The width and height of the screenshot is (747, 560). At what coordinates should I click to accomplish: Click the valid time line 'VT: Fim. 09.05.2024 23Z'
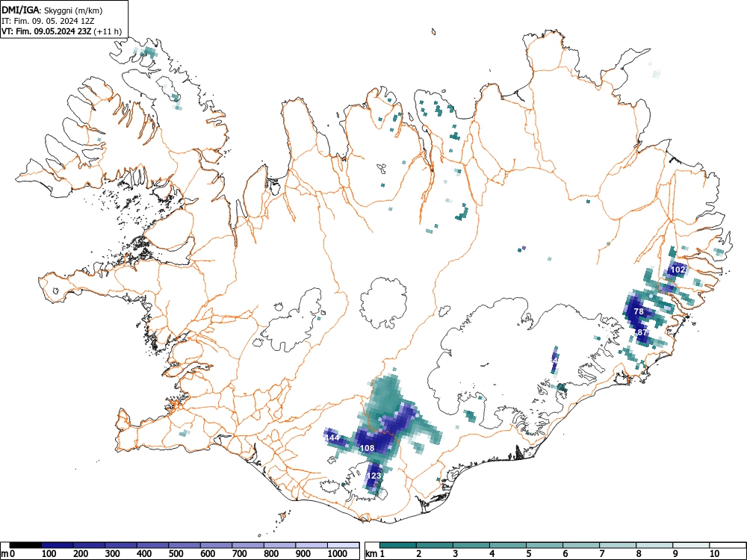coord(46,32)
